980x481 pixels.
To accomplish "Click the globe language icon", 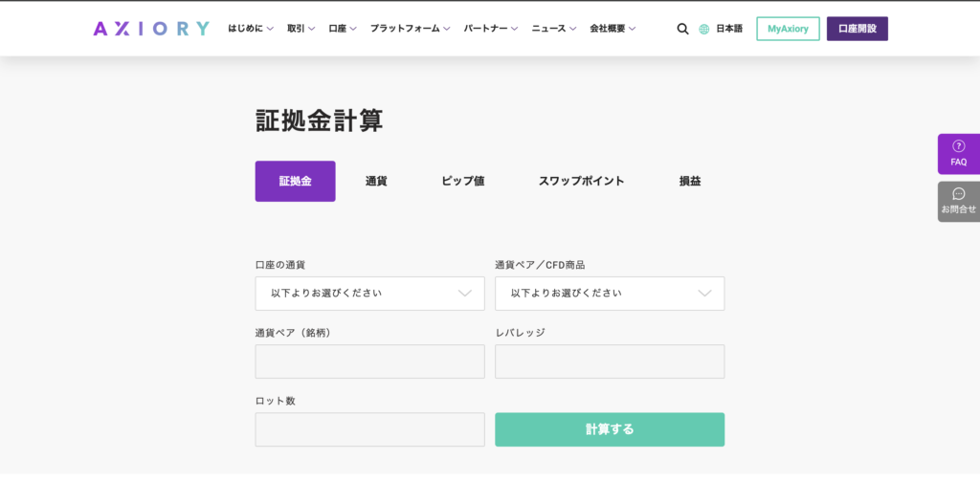I will click(x=704, y=29).
